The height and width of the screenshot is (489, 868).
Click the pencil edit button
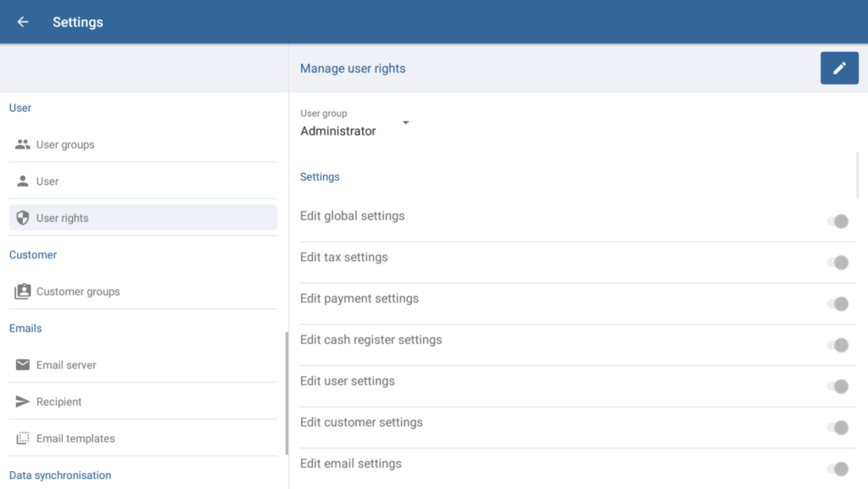pyautogui.click(x=839, y=69)
